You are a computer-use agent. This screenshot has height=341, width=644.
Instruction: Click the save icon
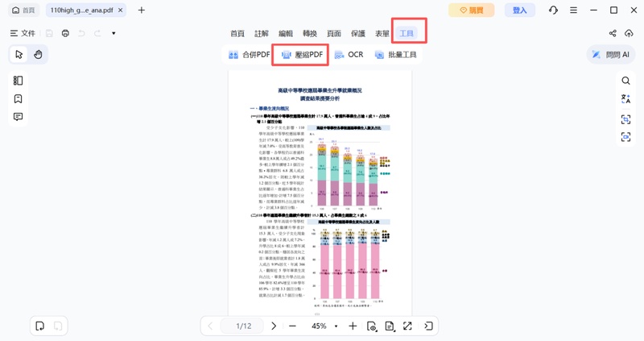coord(49,33)
